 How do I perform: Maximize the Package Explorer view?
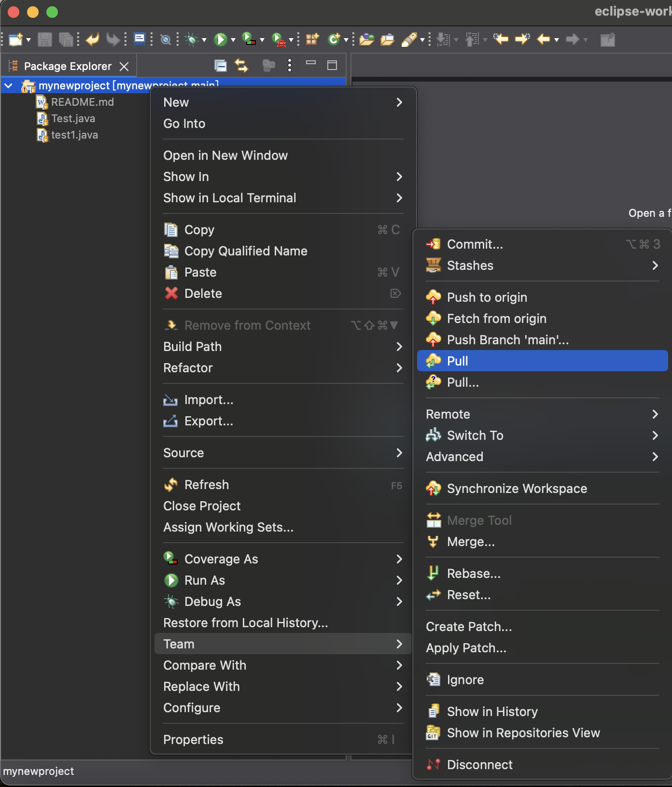point(332,66)
